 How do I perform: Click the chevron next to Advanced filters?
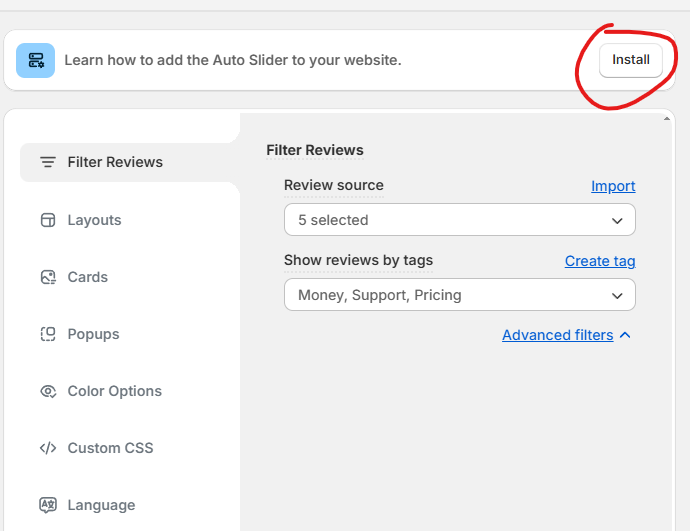625,335
